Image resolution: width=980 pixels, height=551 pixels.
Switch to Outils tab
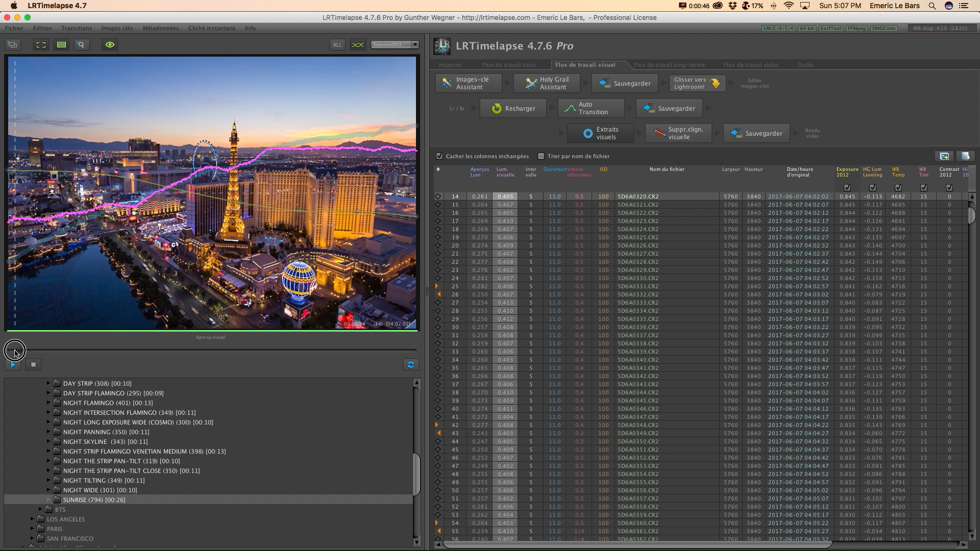click(805, 65)
